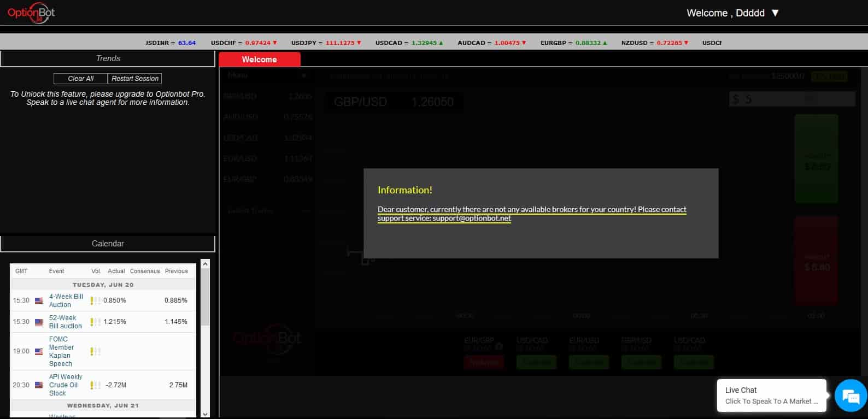Click volatility icon for 52-Week Bill auction
Viewport: 868px width, 419px height.
[96, 322]
